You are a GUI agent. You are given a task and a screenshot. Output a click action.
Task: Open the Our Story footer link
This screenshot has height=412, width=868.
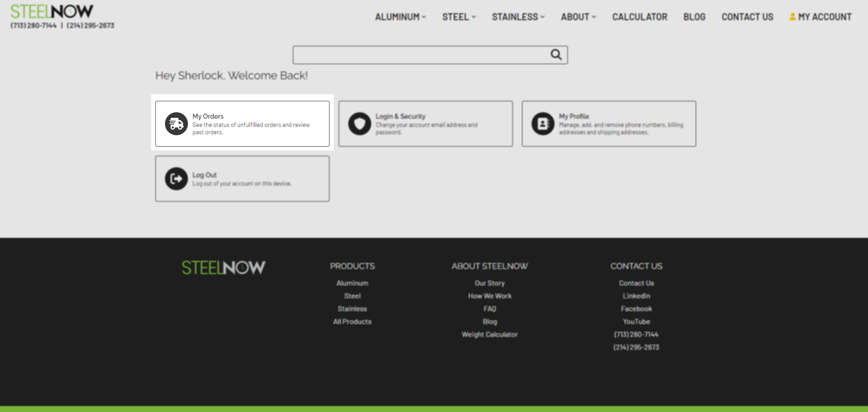click(x=490, y=283)
